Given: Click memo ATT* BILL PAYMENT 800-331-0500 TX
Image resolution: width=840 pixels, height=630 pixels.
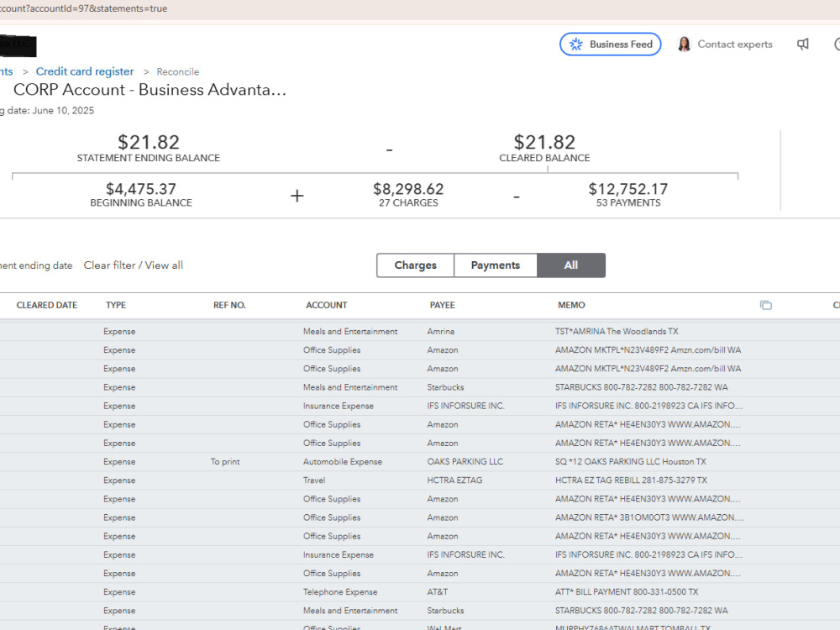Looking at the screenshot, I should [627, 592].
